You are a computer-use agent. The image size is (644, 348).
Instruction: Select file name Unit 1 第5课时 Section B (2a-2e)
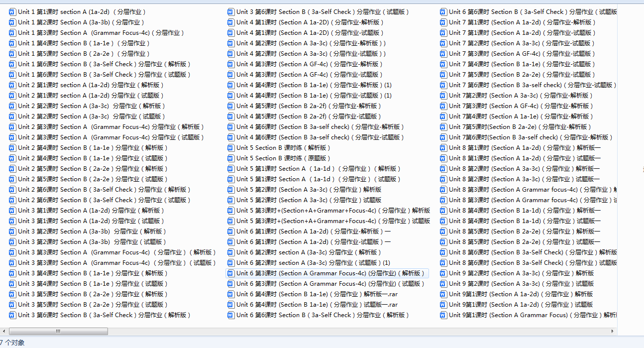[x=84, y=53]
